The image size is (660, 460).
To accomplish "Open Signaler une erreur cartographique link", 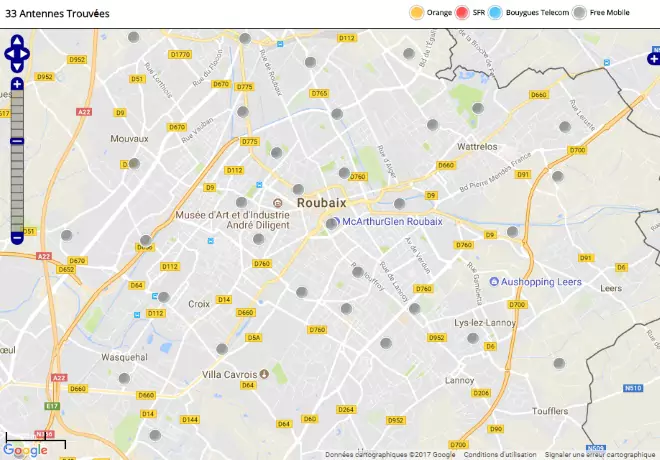I will tap(600, 455).
